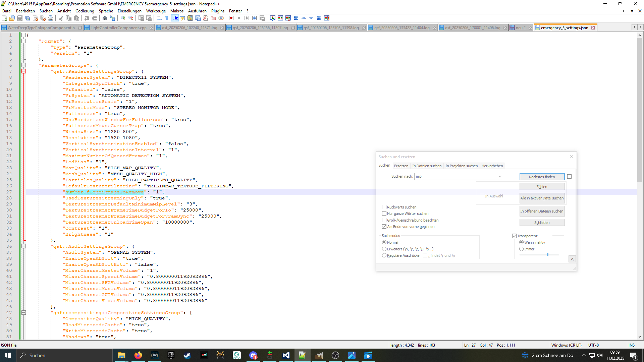Collapse the ParameterGroups fold marker
Screen dimensions: 644x362
(24, 65)
